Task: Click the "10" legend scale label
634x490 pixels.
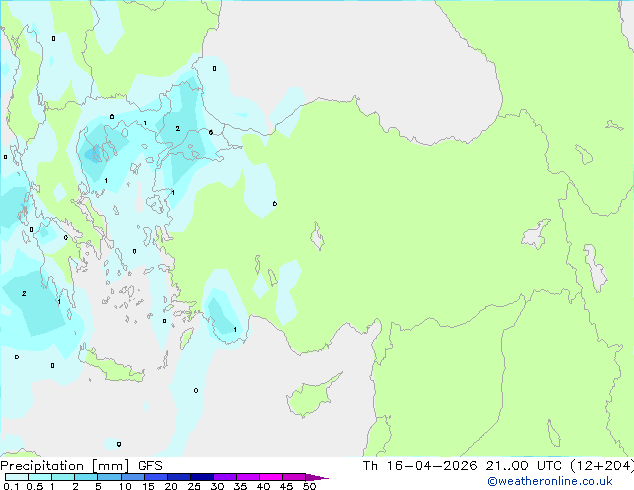Action: 125,486
